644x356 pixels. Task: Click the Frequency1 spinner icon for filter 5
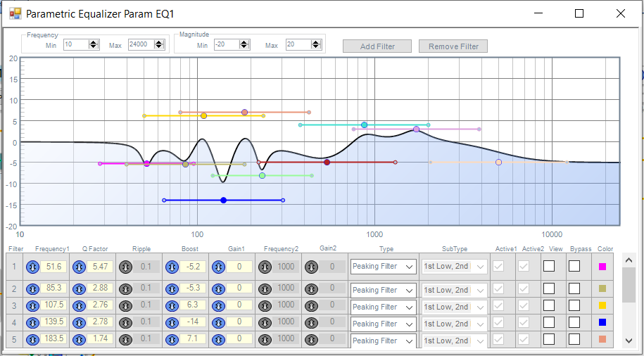(x=32, y=340)
